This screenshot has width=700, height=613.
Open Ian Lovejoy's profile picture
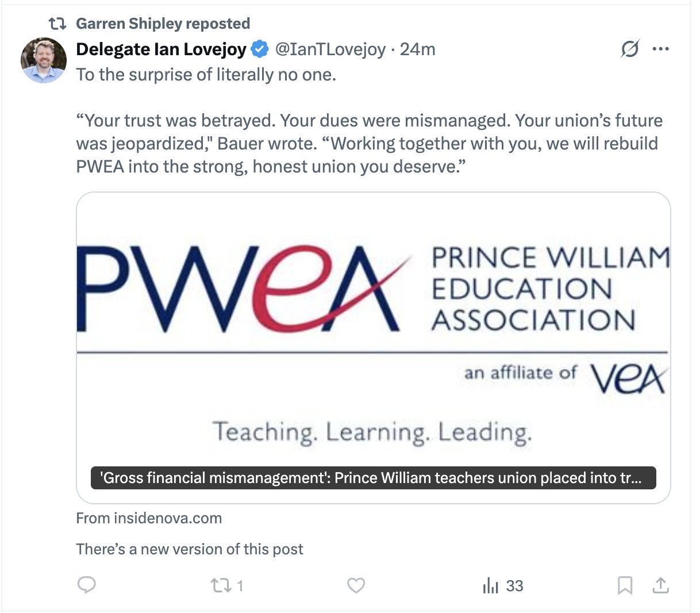[x=44, y=60]
